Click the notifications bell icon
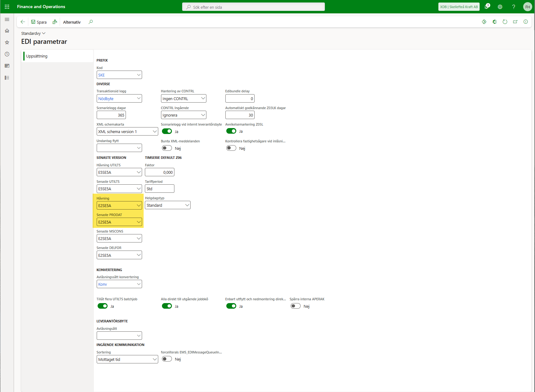 (x=487, y=7)
